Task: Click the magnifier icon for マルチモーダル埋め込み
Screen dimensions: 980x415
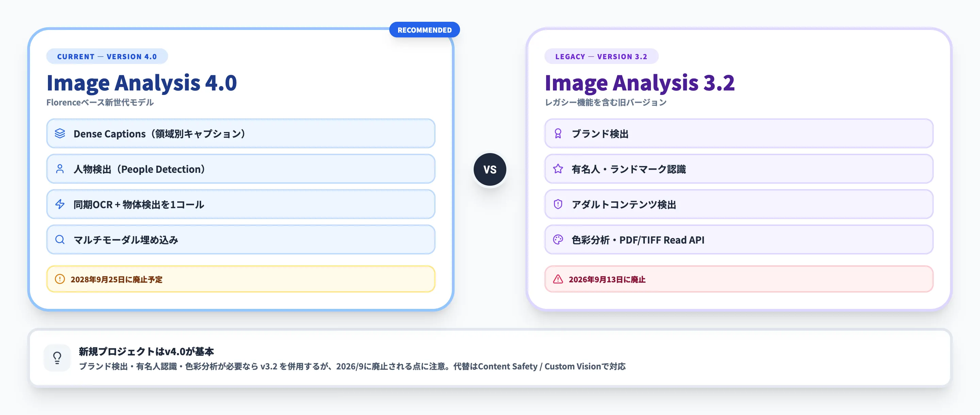Action: pyautogui.click(x=60, y=239)
